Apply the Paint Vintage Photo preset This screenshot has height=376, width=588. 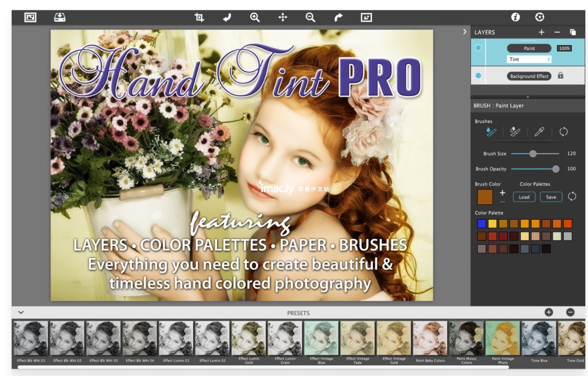tap(503, 343)
